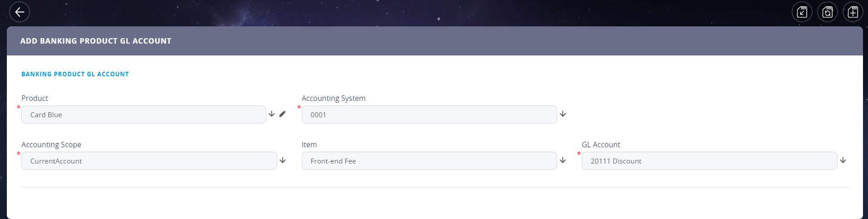Focus the Accounting System field with 0001

point(429,114)
